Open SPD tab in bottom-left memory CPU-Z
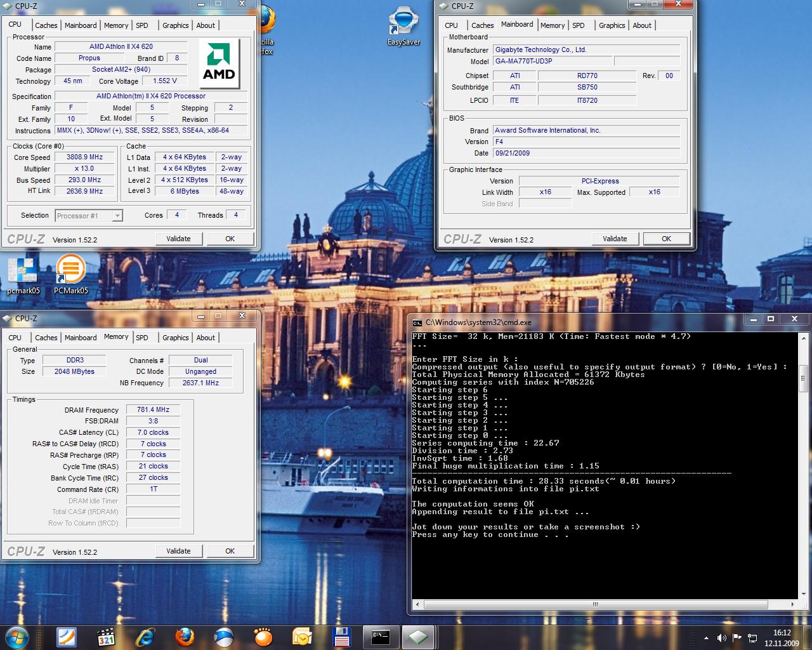The width and height of the screenshot is (812, 650). (142, 338)
